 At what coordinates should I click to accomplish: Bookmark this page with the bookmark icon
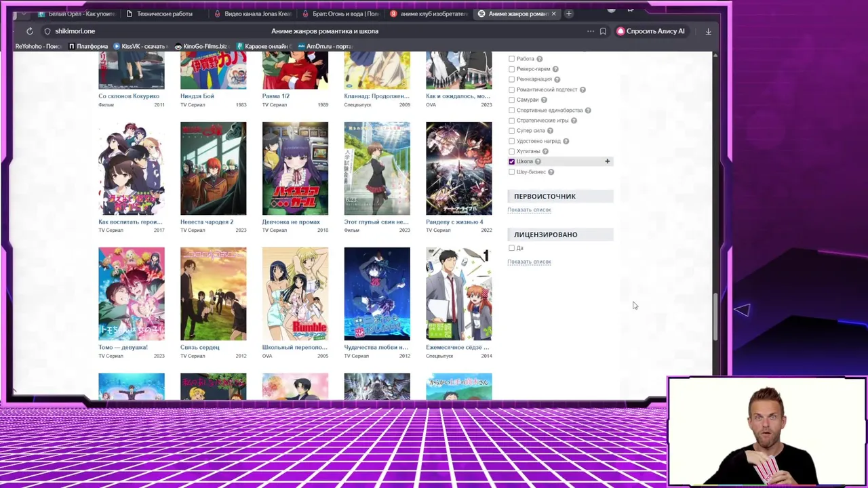(603, 31)
